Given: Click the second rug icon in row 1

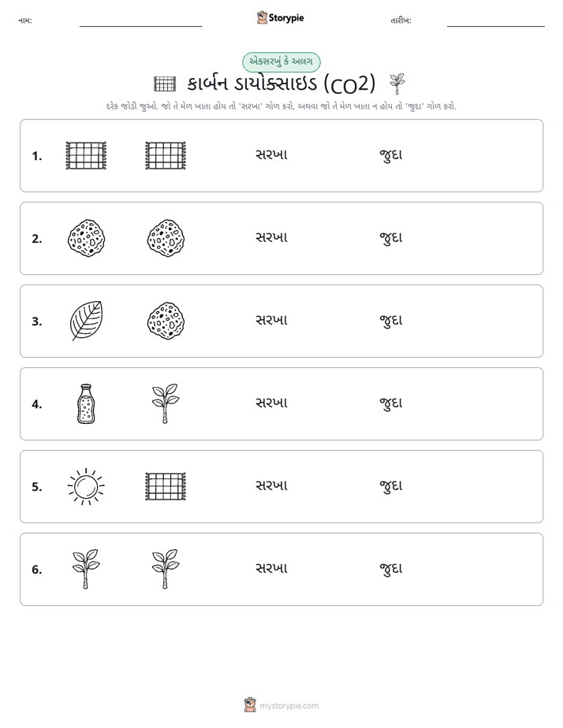Looking at the screenshot, I should (x=166, y=155).
